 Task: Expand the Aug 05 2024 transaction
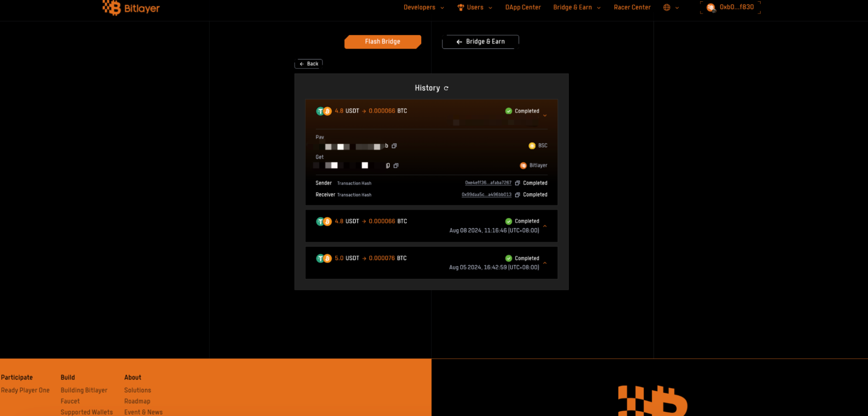coord(545,263)
